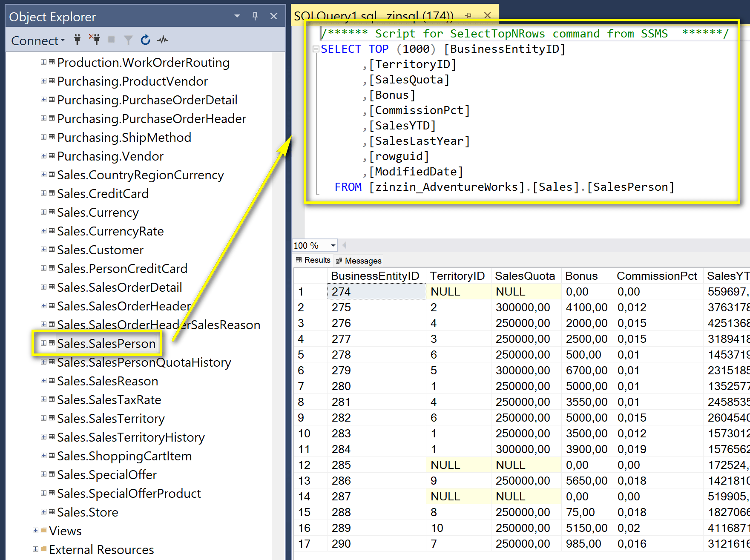Expand the Sales.SalesPerson table node
The height and width of the screenshot is (560, 750).
pos(43,343)
